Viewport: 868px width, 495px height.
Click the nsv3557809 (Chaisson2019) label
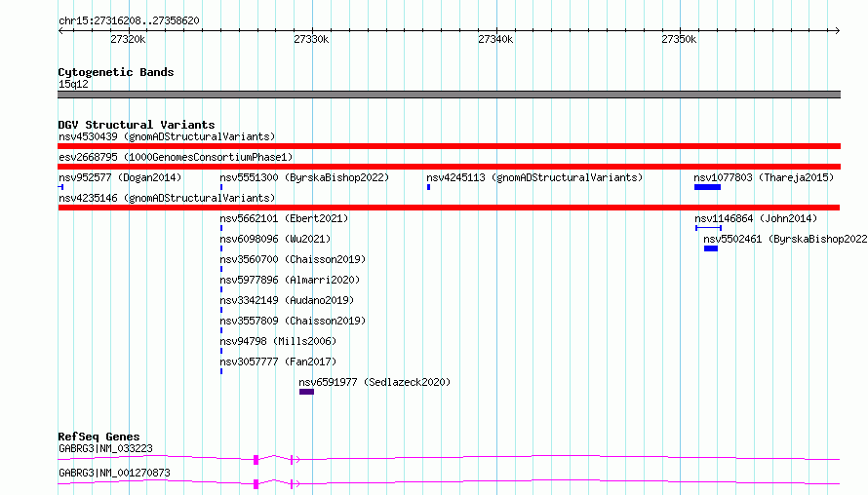click(x=293, y=321)
